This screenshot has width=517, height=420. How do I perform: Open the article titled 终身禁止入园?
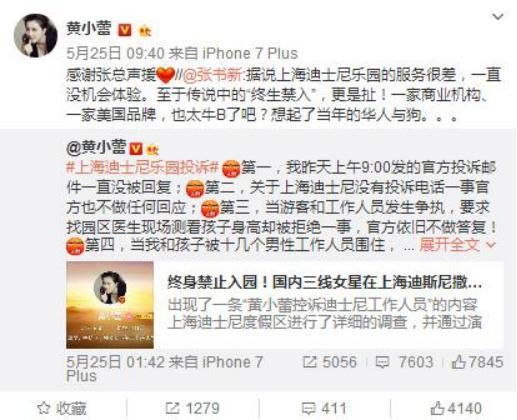pyautogui.click(x=325, y=283)
